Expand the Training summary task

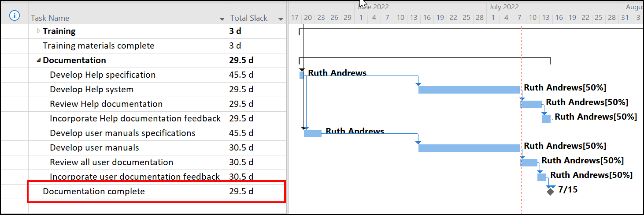tap(38, 31)
